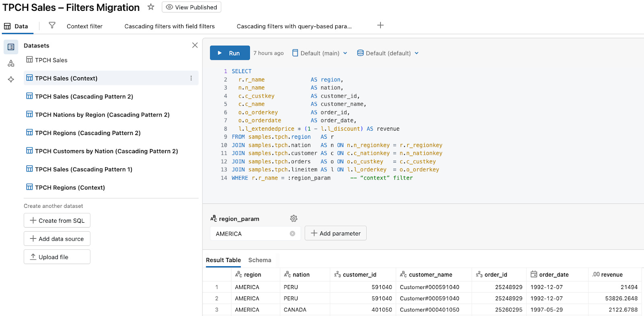Select TPCH Customers by Nation dataset
This screenshot has height=316, width=644.
111,151
